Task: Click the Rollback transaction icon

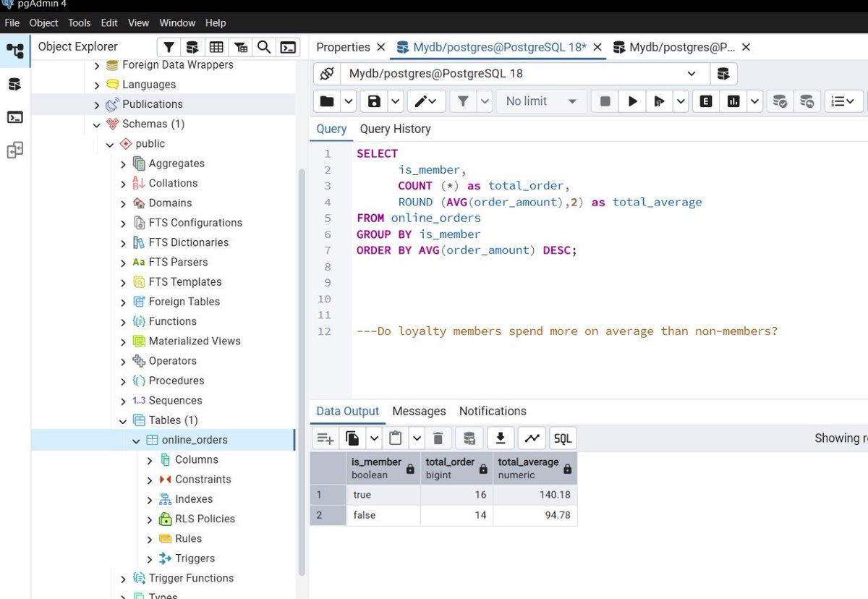Action: coord(807,101)
